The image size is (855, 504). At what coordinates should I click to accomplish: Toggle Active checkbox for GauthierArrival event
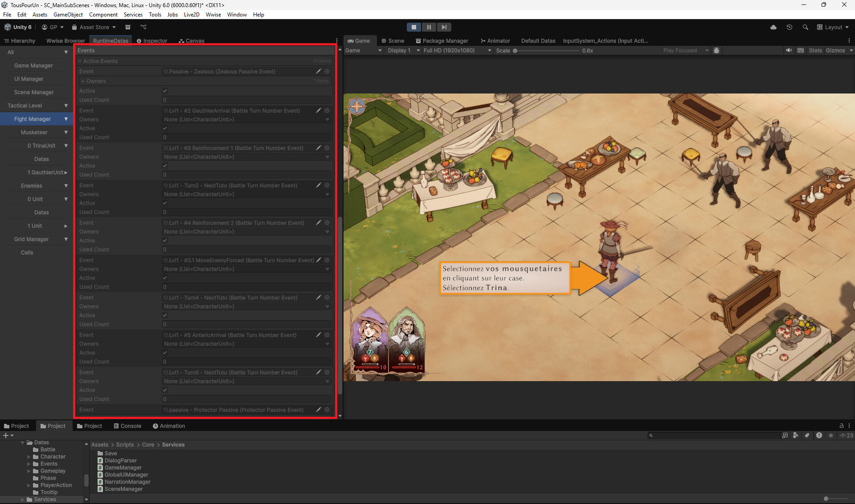[165, 128]
